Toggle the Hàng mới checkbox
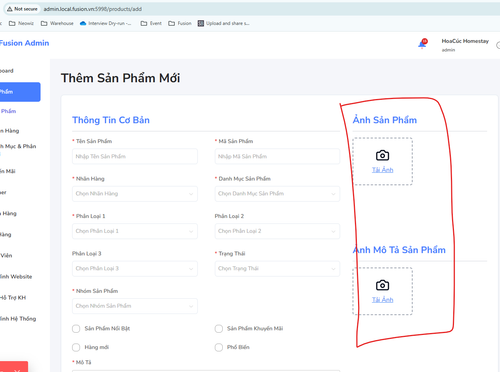500x372 pixels. 76,347
